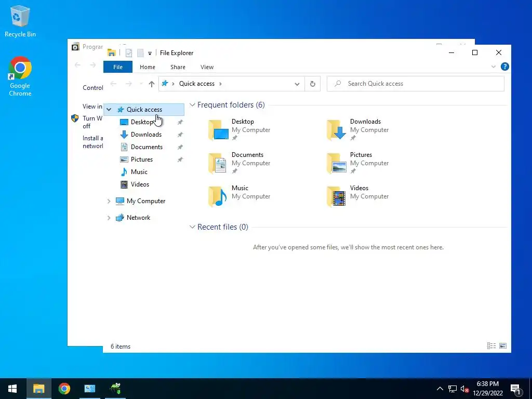Select Desktop in the navigation pane
The width and height of the screenshot is (532, 399).
pyautogui.click(x=142, y=122)
